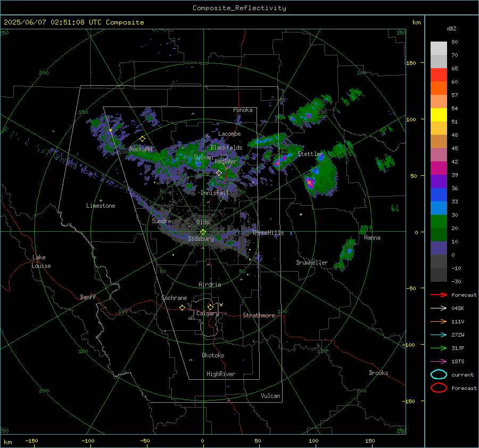Click the orange 111V arrow icon
Image resolution: width=479 pixels, height=448 pixels.
click(439, 321)
